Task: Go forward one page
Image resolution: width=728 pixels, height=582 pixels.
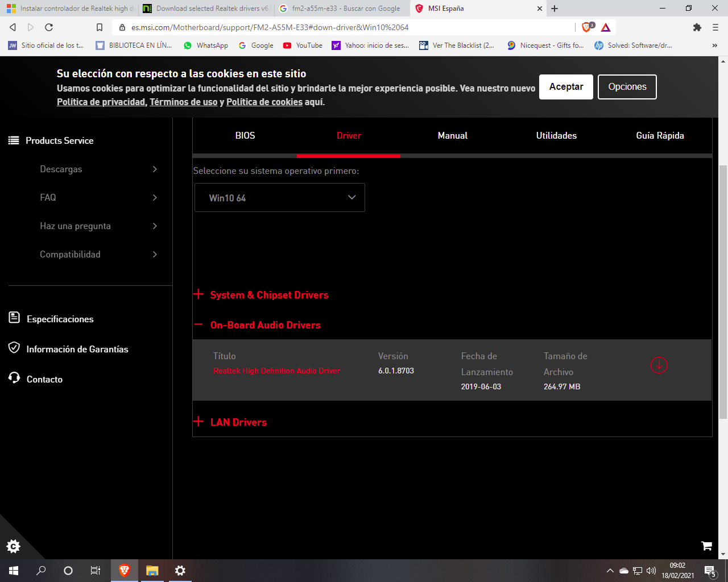Action: click(x=31, y=27)
